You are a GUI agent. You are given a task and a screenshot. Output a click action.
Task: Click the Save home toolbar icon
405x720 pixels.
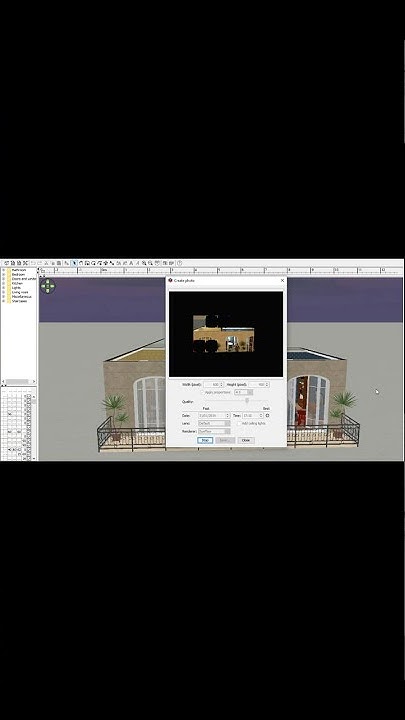pos(19,263)
